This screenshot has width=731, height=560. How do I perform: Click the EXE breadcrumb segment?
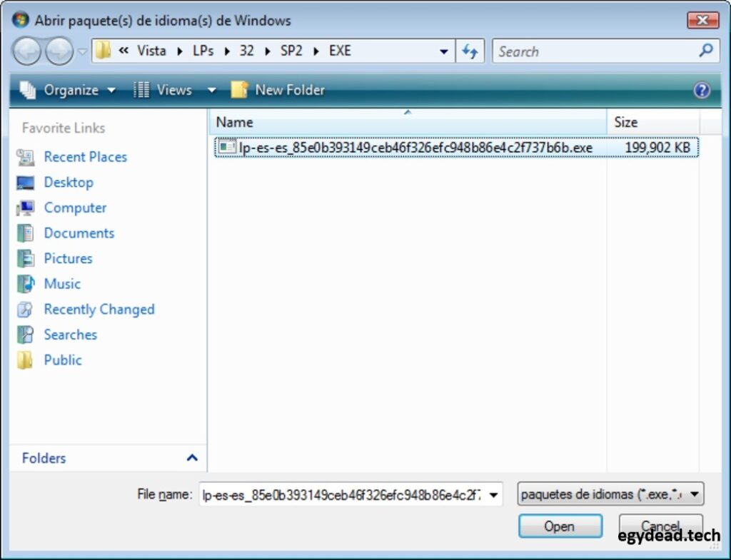(x=340, y=51)
